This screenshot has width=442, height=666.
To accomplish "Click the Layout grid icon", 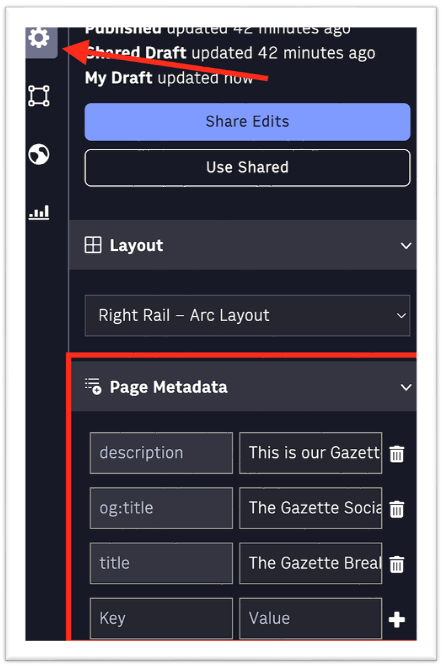I will point(93,245).
